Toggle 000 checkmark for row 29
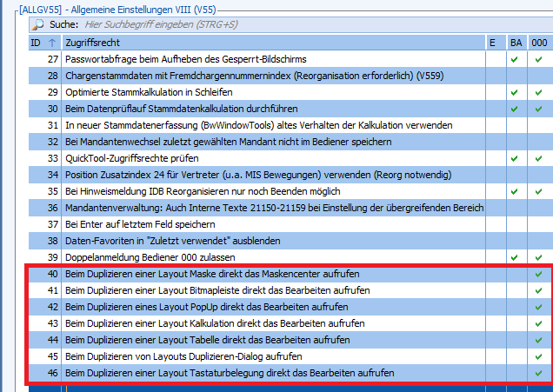This screenshot has height=392, width=553. pyautogui.click(x=539, y=92)
